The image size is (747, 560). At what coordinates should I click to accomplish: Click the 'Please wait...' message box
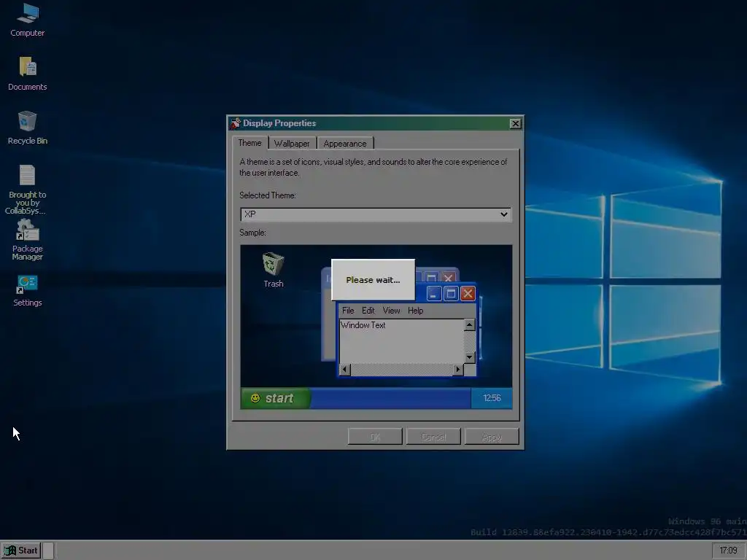pos(373,280)
